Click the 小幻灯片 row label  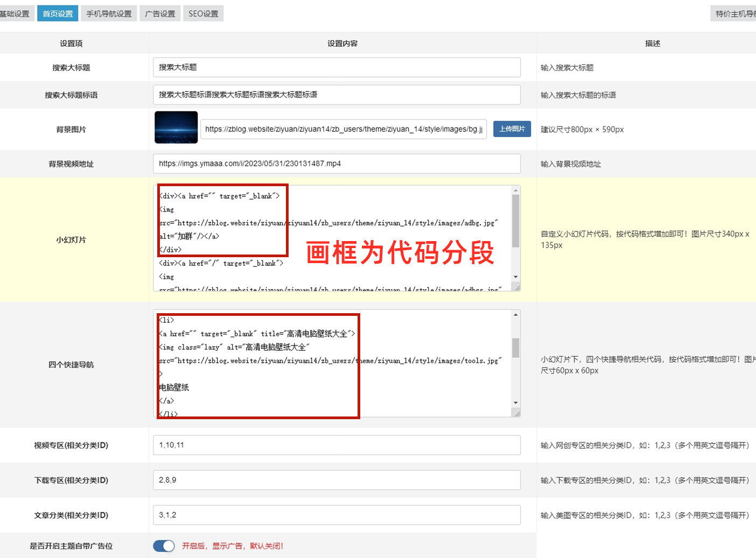71,240
